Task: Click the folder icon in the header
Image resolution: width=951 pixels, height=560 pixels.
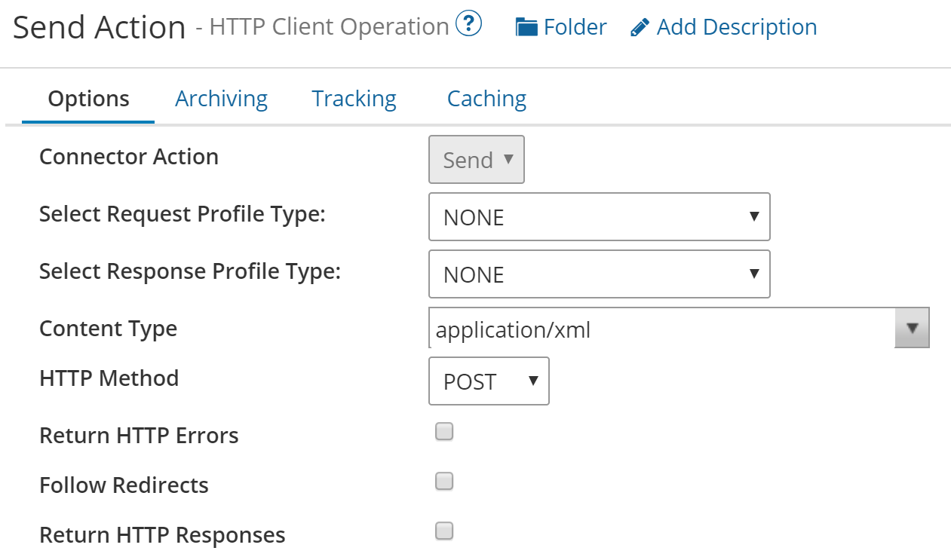Action: pos(526,26)
